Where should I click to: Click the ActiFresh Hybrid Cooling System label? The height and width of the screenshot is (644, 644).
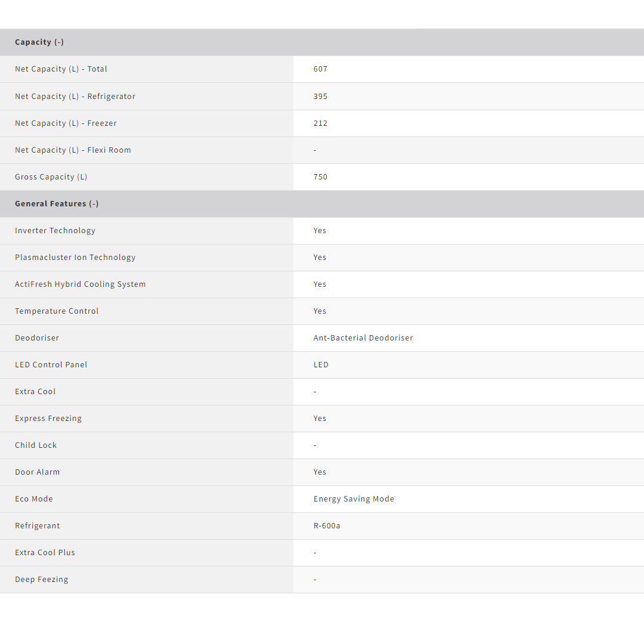(80, 284)
